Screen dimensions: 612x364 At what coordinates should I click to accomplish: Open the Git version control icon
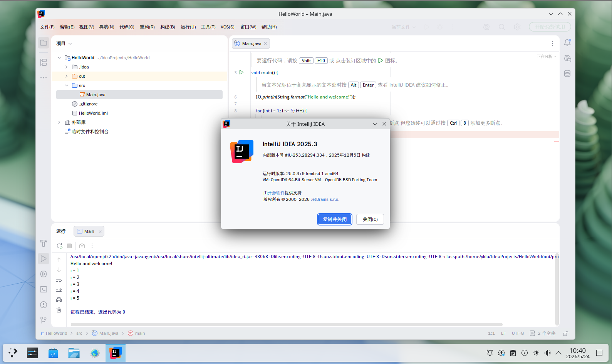coord(44,320)
